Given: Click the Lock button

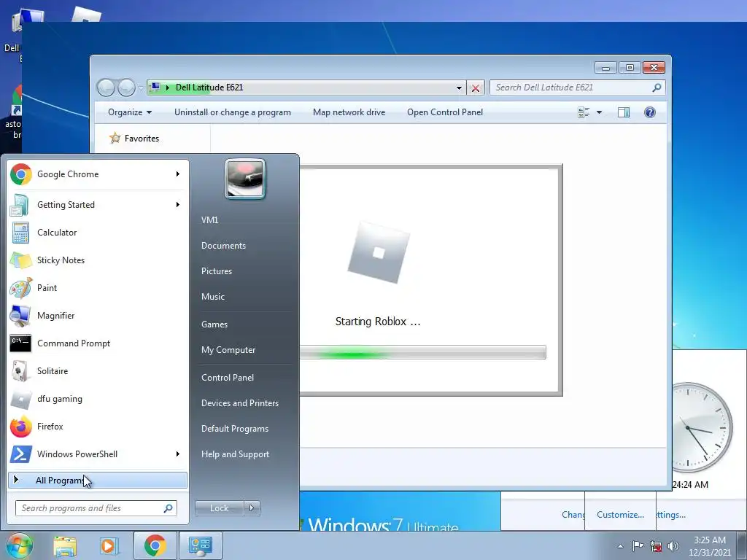Looking at the screenshot, I should click(220, 508).
